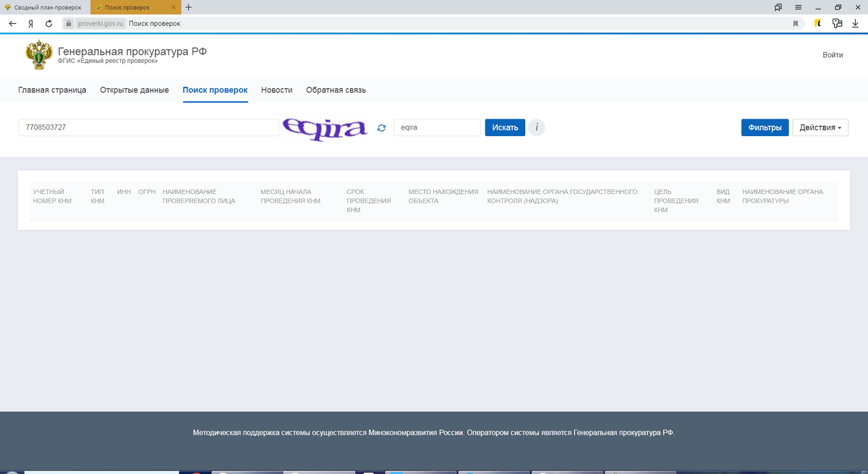Open the browser hamburger menu
Viewport: 868px width, 474px height.
point(798,7)
